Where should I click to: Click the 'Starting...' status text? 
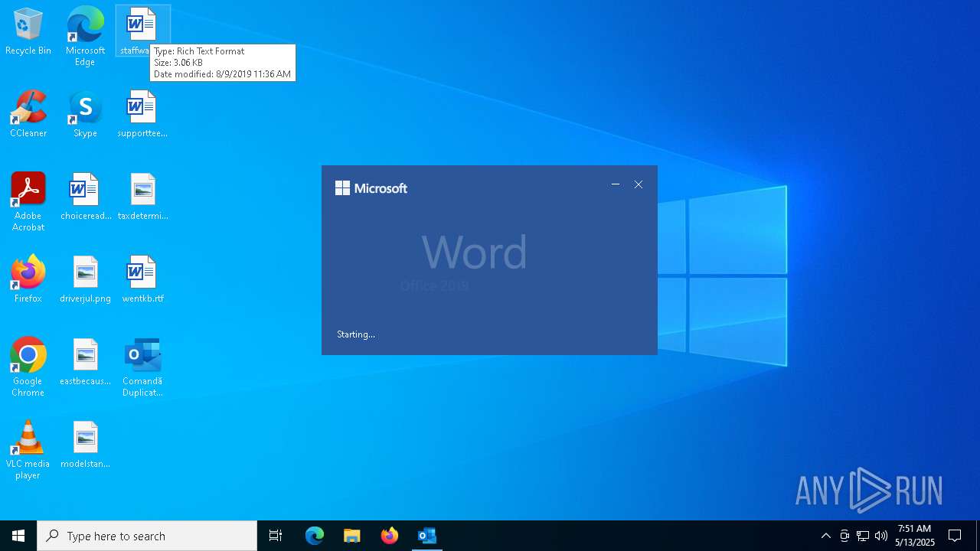coord(356,334)
